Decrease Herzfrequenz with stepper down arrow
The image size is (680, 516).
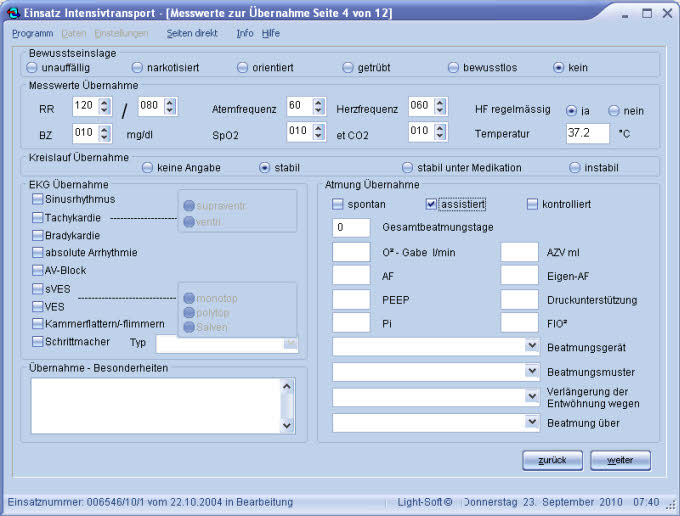pos(440,110)
